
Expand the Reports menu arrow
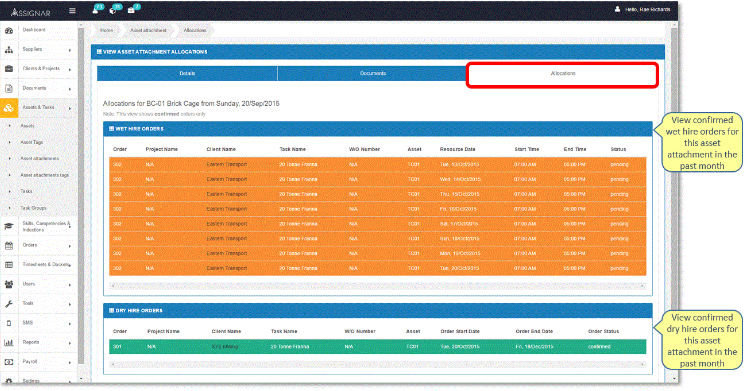point(70,343)
